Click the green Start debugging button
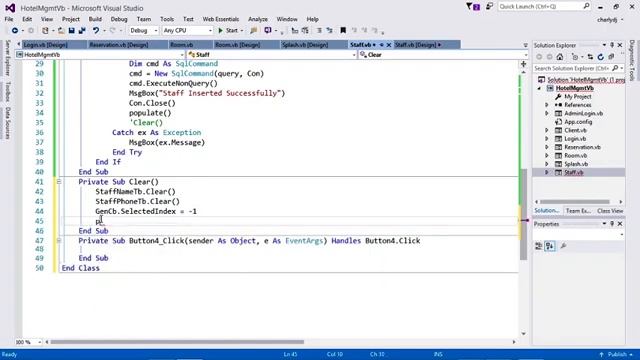The width and height of the screenshot is (640, 360). (x=228, y=31)
